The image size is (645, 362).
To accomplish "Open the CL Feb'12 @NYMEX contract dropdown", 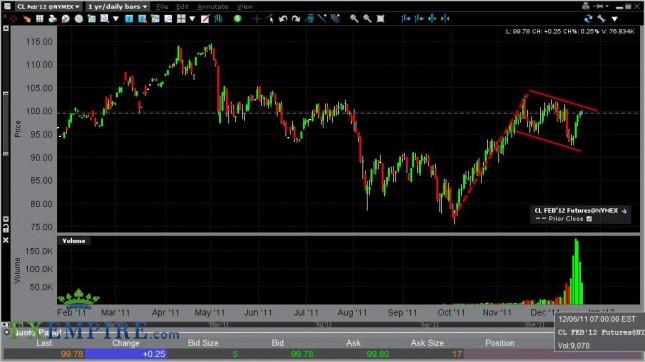I will coord(48,7).
